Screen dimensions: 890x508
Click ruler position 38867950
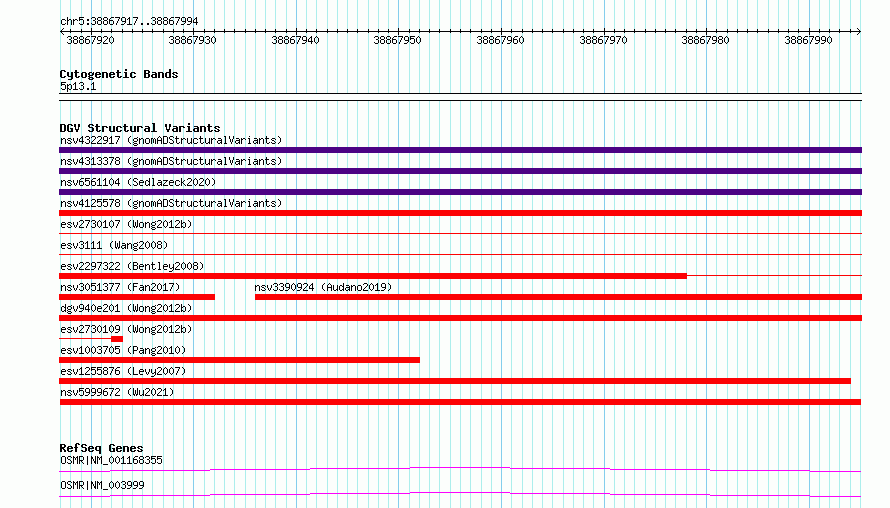point(397,40)
